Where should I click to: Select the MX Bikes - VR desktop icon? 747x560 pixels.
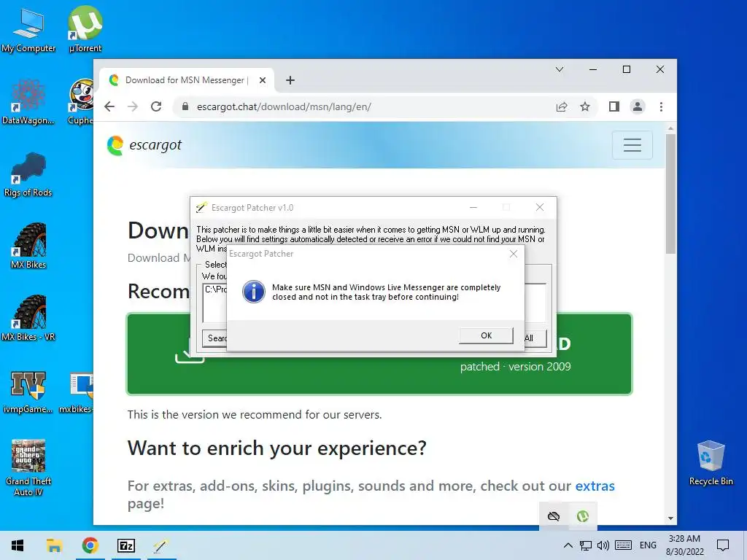coord(28,318)
